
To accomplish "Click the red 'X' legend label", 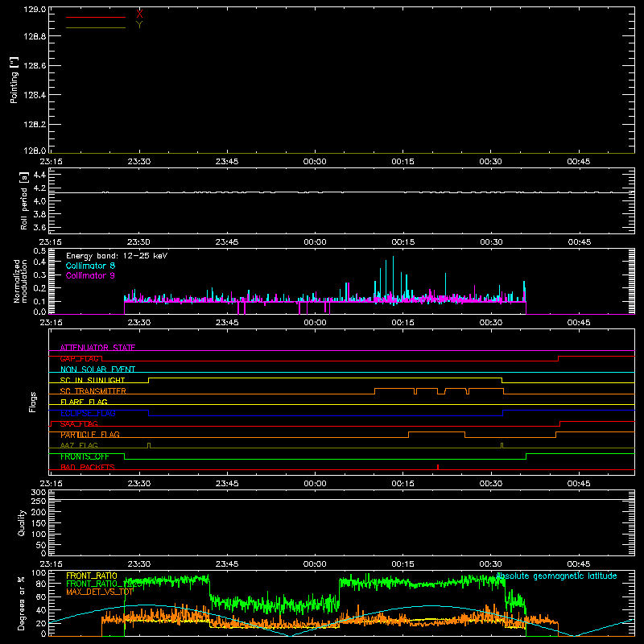I will point(139,14).
